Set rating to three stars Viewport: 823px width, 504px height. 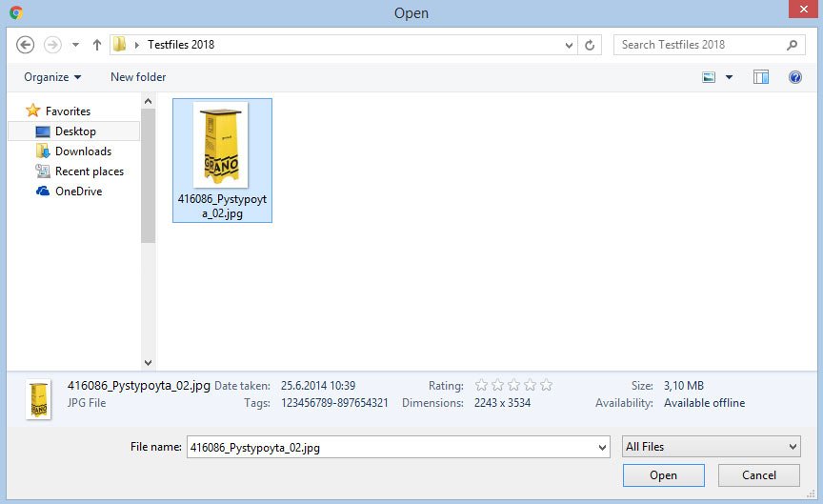coord(513,385)
